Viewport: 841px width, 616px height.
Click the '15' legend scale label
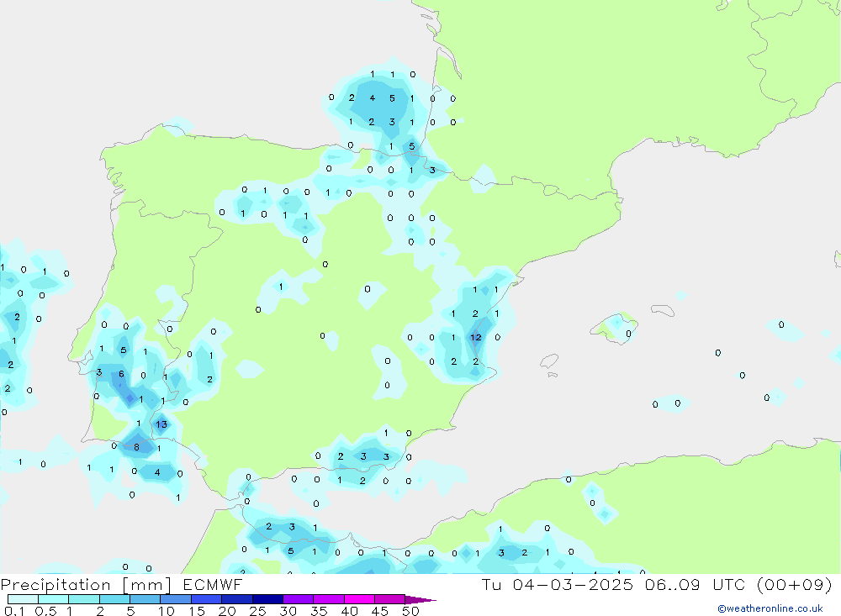click(x=197, y=611)
